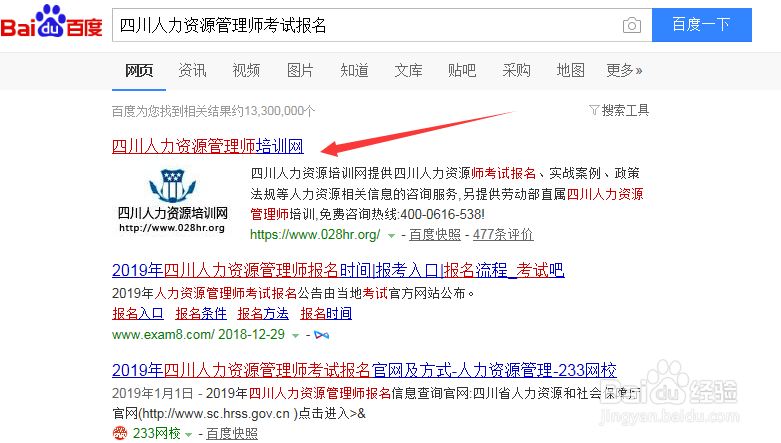Open 四川人力资源管理师培训网 result link
Image resolution: width=781 pixels, height=443 pixels.
[x=208, y=147]
